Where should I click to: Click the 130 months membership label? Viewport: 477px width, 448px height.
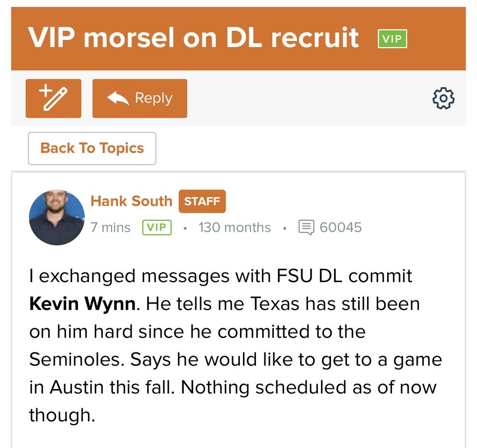tap(235, 227)
